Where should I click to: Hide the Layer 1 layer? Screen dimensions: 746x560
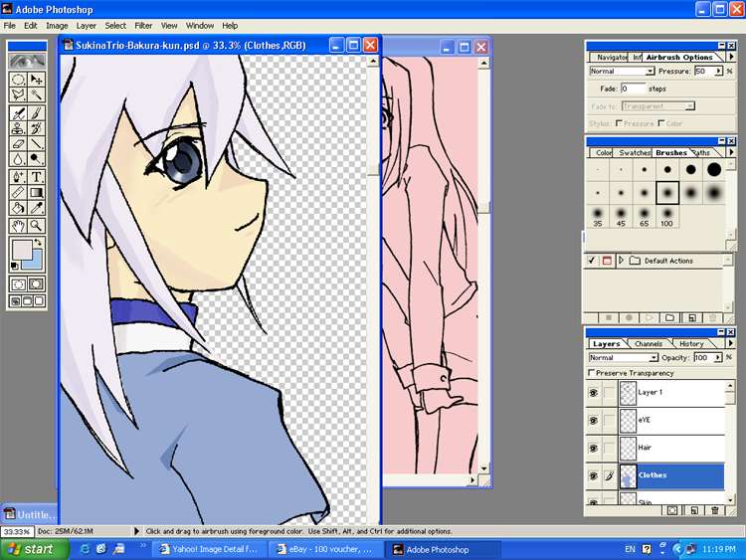click(593, 393)
